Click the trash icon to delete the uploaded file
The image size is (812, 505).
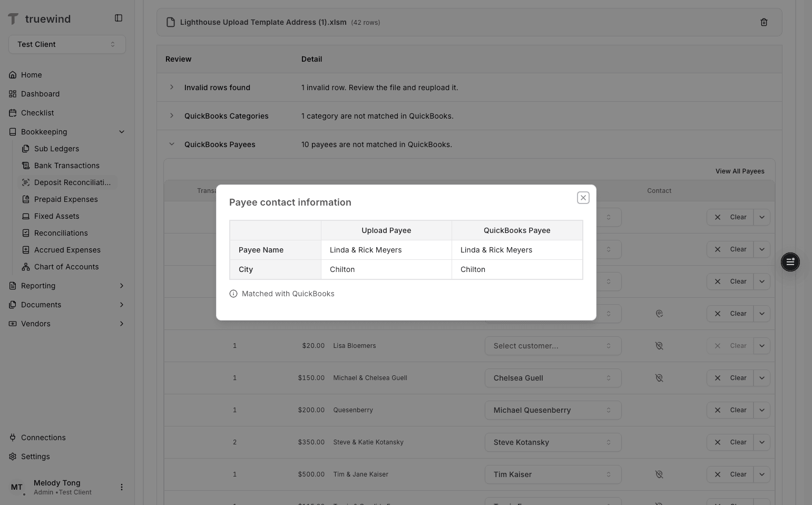[764, 22]
